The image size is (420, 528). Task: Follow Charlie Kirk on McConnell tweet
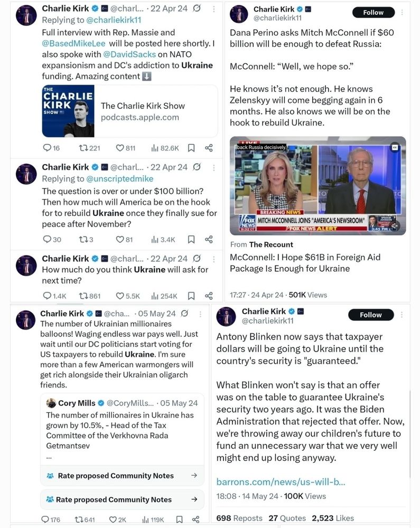click(373, 13)
